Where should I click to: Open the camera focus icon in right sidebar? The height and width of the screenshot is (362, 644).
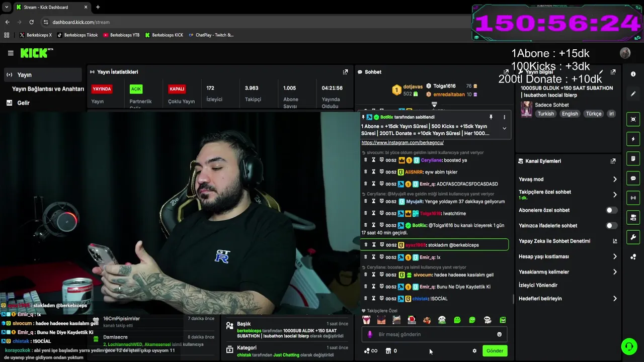pos(633,119)
